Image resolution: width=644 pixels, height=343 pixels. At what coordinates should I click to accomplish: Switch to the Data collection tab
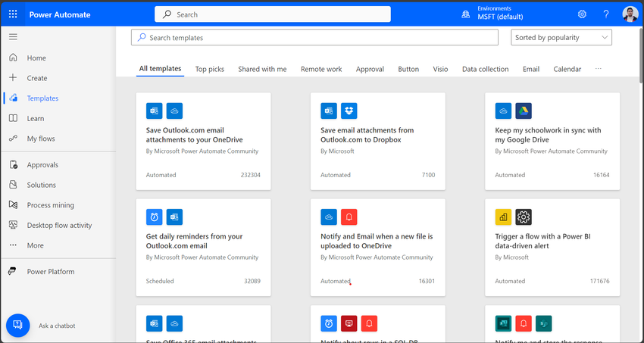(485, 69)
